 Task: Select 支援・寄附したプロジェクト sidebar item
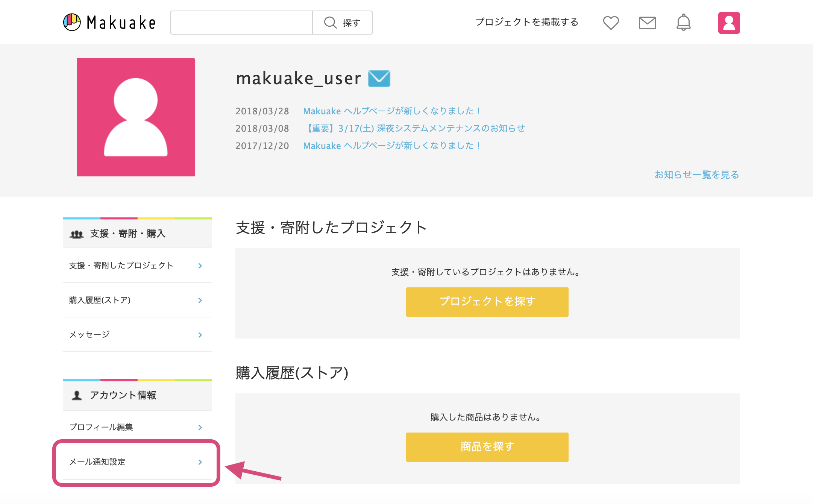tap(138, 266)
